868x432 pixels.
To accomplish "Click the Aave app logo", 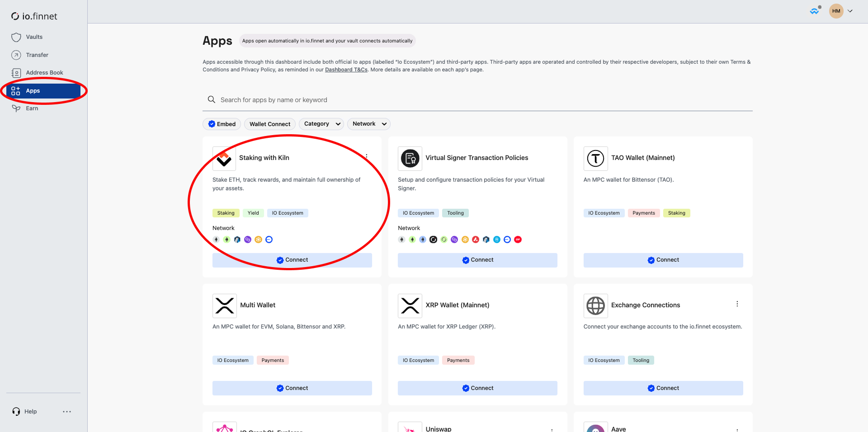I will coord(595,427).
